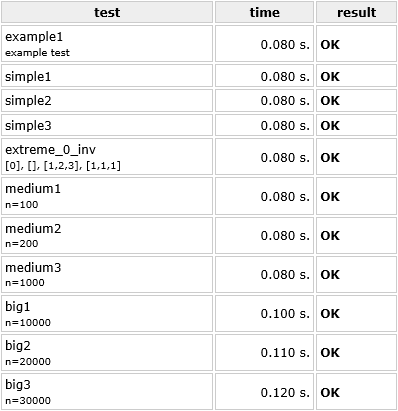Click the medium3 n=1000 test cell
Screen dimensions: 398x411
click(107, 274)
